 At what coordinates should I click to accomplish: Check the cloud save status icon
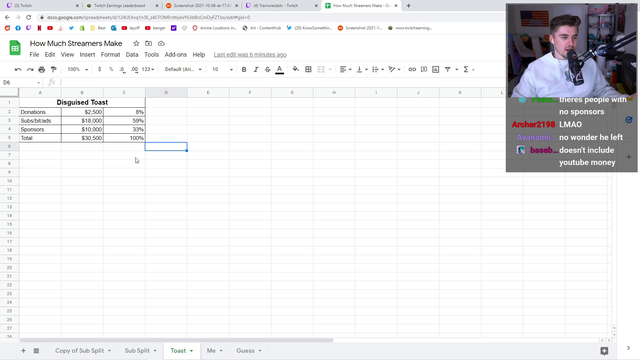161,43
